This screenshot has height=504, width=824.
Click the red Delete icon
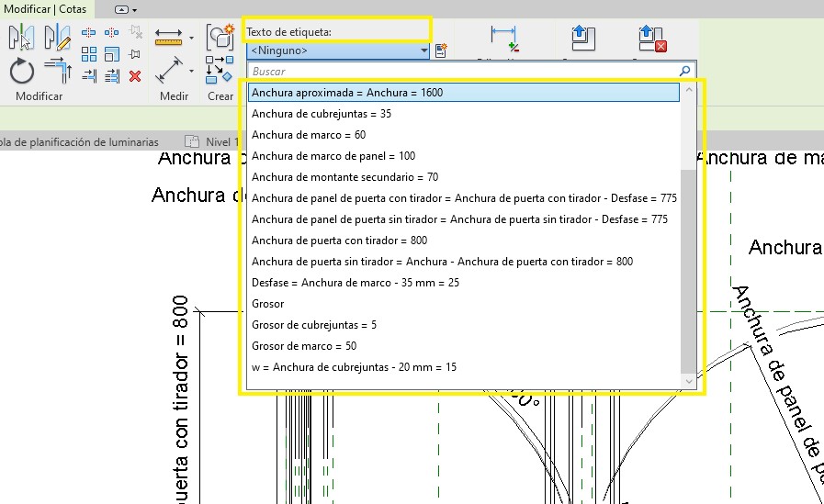coord(135,76)
